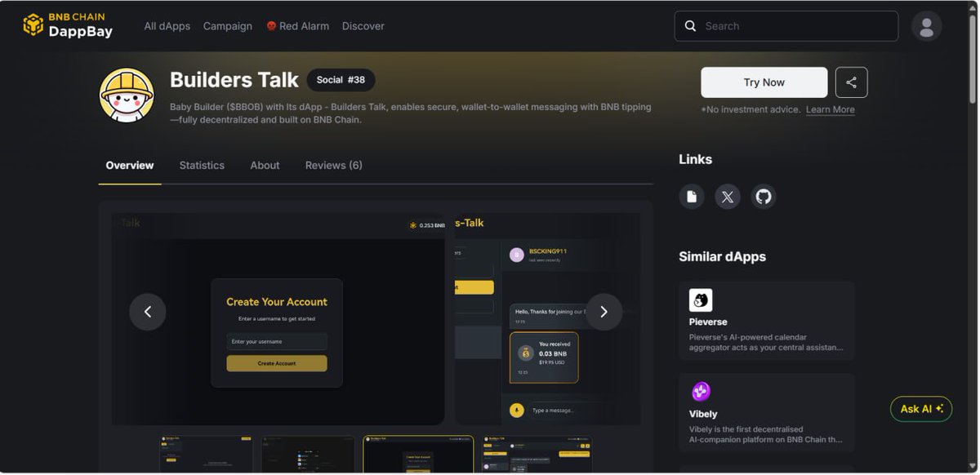Image resolution: width=980 pixels, height=475 pixels.
Task: Open the X (Twitter) link icon
Action: [x=728, y=197]
